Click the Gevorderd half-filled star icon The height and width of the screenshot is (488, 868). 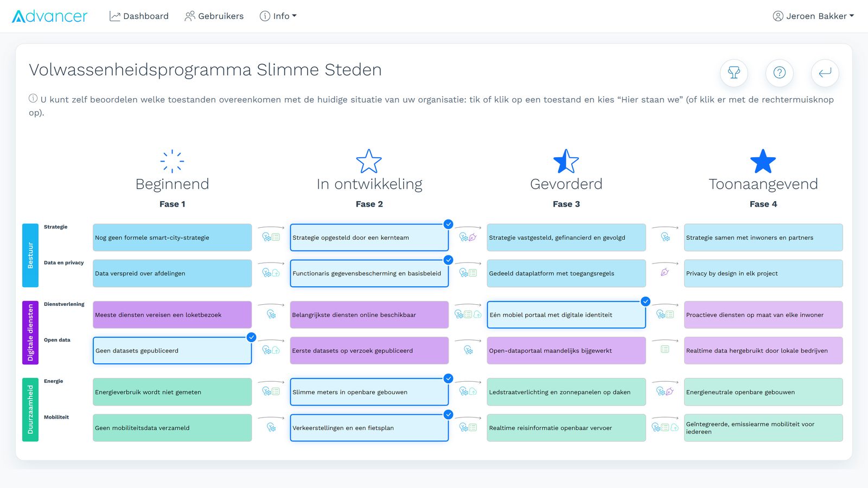tap(566, 161)
